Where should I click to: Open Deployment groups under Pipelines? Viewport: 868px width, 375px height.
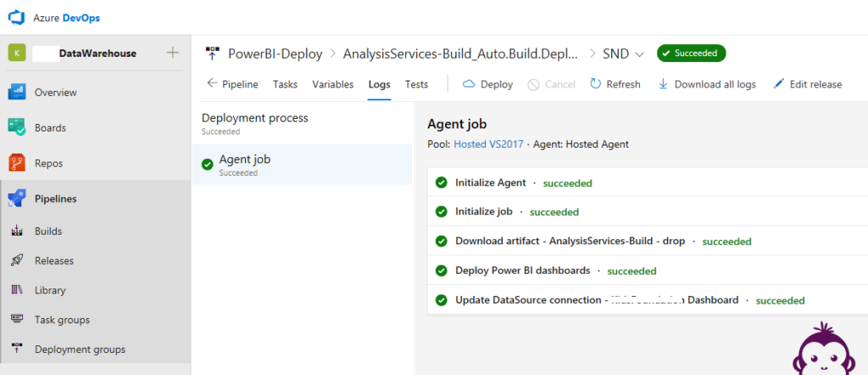(x=81, y=350)
